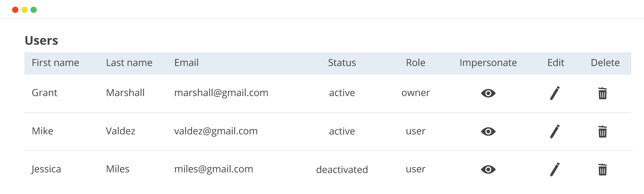Sort by Status column header
The width and height of the screenshot is (644, 194).
[342, 63]
